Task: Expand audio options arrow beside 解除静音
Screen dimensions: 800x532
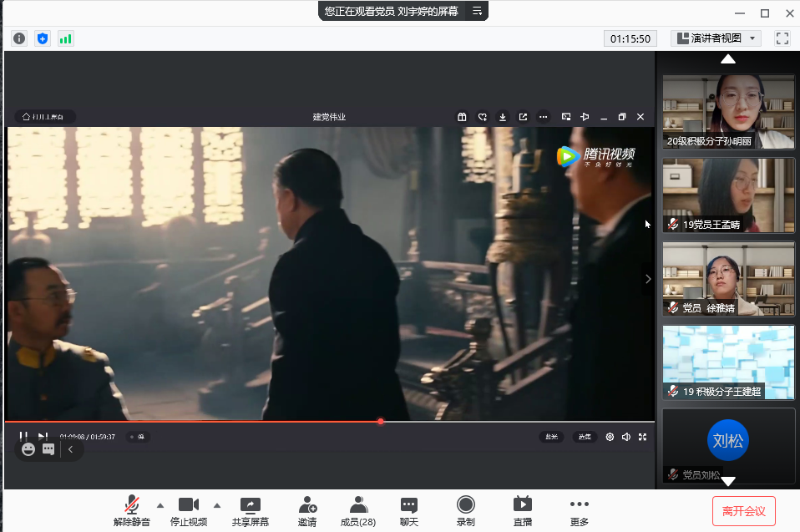Action: tap(159, 504)
